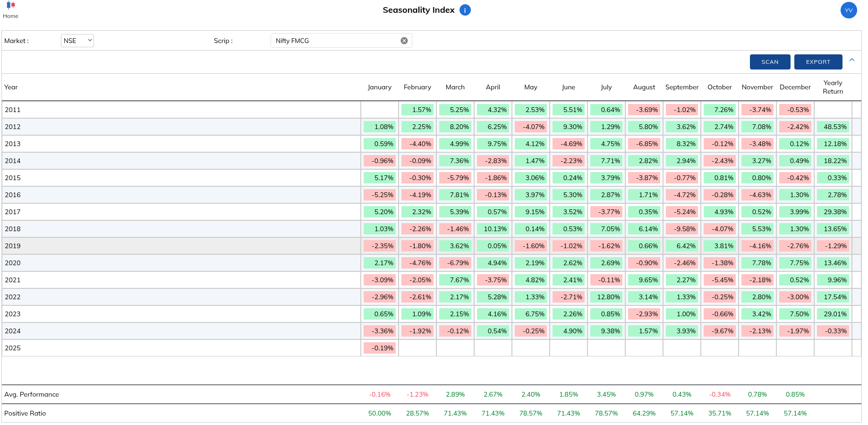Click the Scrip input showing Nifty FMCG
Screen dimensions: 868x425
341,41
